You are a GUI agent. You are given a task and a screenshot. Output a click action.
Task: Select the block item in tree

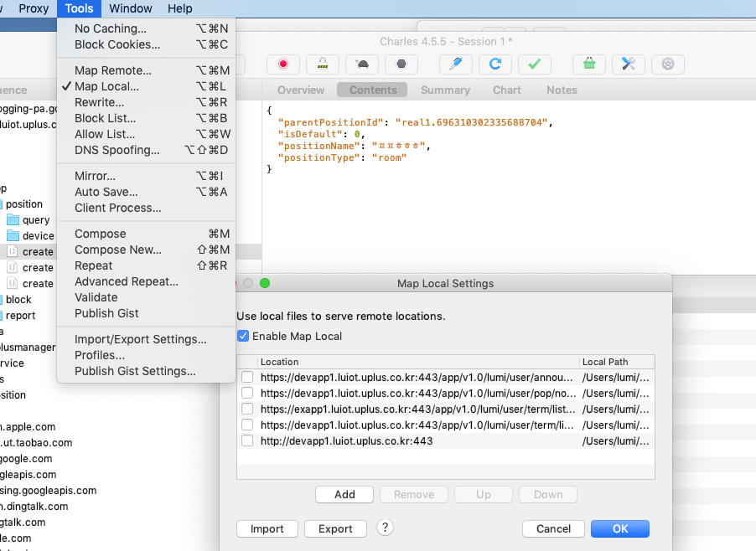(17, 300)
